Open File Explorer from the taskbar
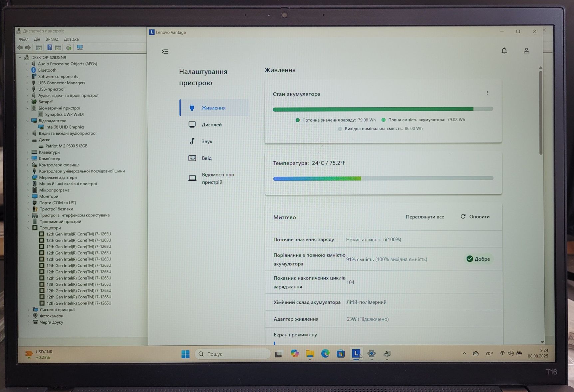The width and height of the screenshot is (574, 392). click(x=310, y=354)
